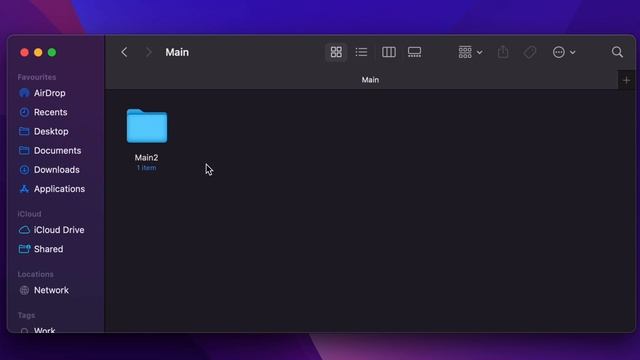Close the Finder window with red button

click(x=24, y=52)
